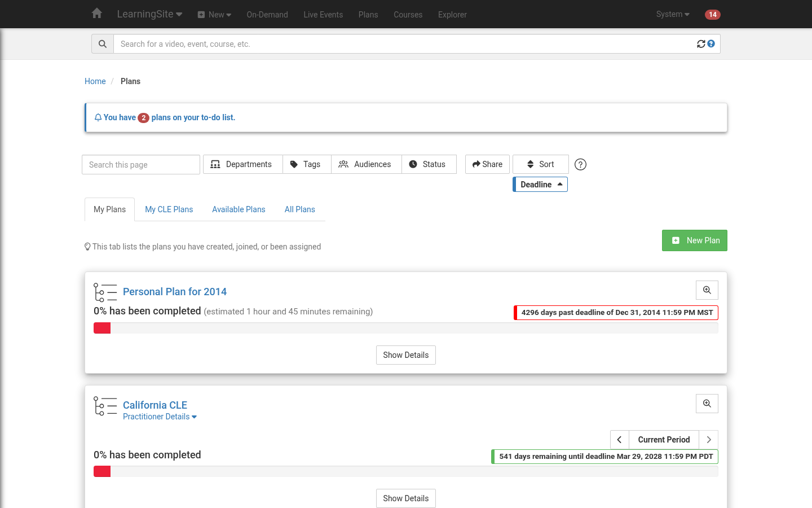Open the 14 notifications badge
The height and width of the screenshot is (508, 812).
(713, 15)
